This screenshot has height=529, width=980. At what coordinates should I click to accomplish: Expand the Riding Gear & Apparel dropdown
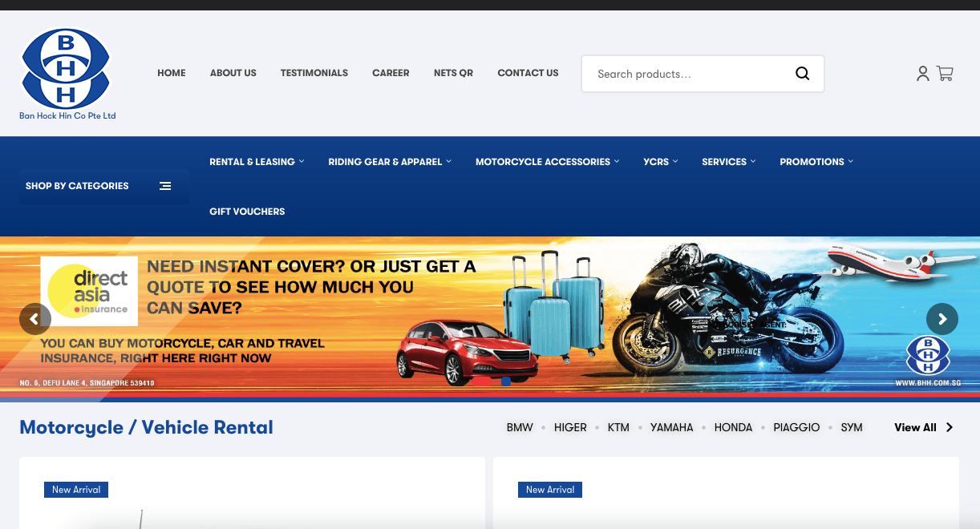coord(390,162)
